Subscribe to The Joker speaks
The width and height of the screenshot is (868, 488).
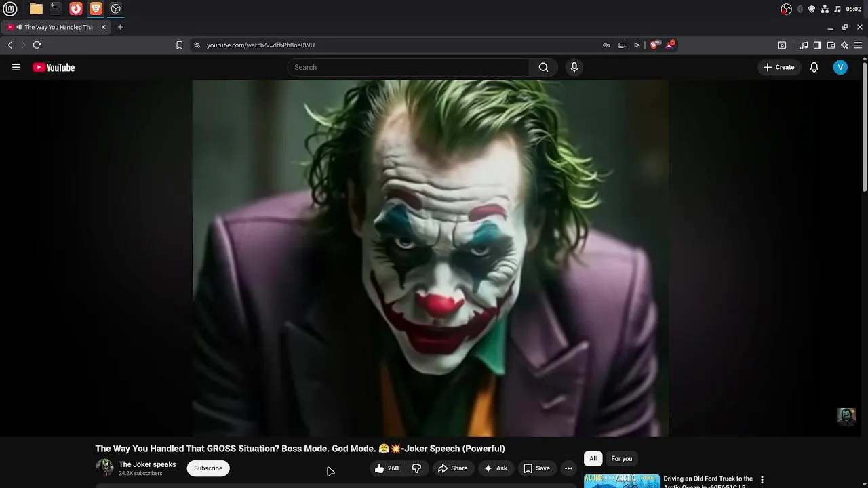208,468
